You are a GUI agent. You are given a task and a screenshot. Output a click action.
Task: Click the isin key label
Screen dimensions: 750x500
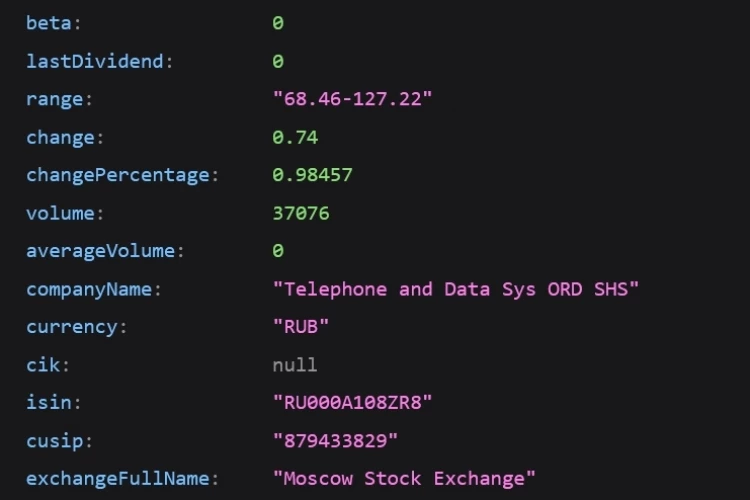[49, 402]
